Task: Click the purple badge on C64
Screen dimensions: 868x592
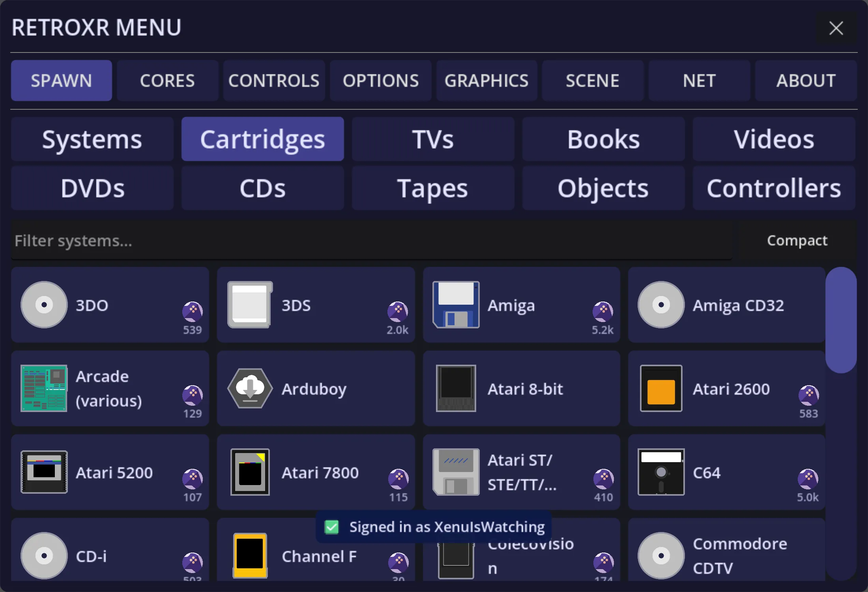Action: click(808, 479)
